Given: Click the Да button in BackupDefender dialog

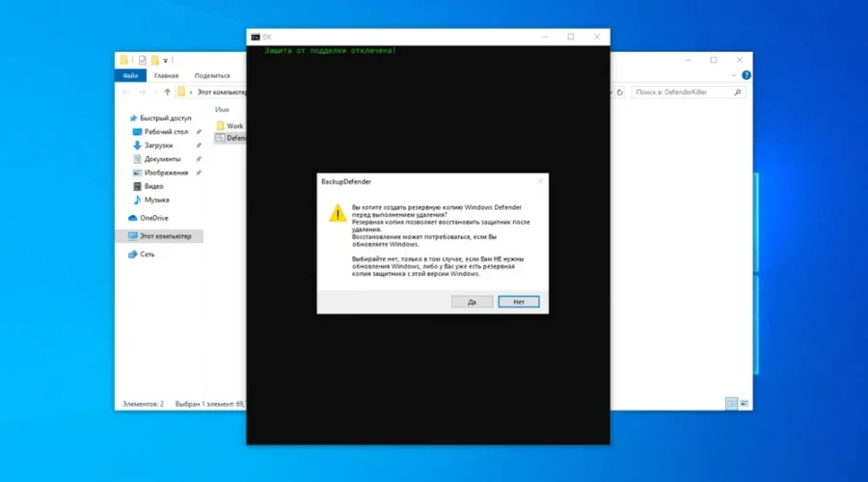Looking at the screenshot, I should tap(472, 302).
